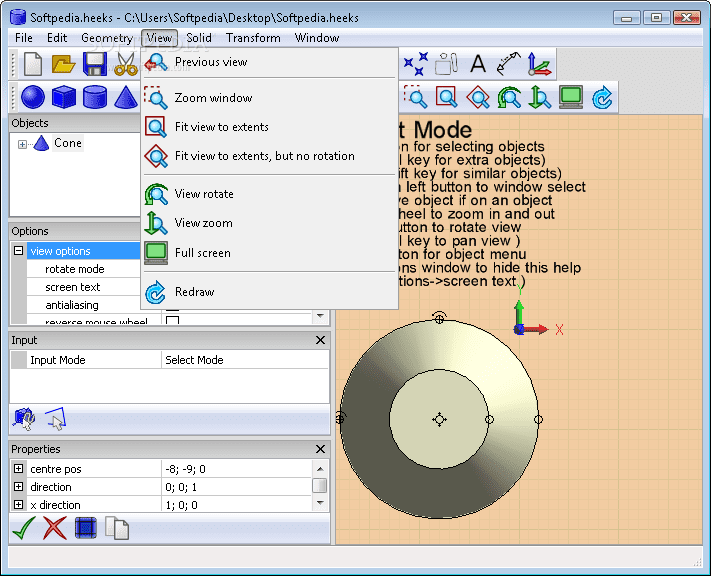Select the cylinder solid tool
711x576 pixels.
(x=95, y=97)
